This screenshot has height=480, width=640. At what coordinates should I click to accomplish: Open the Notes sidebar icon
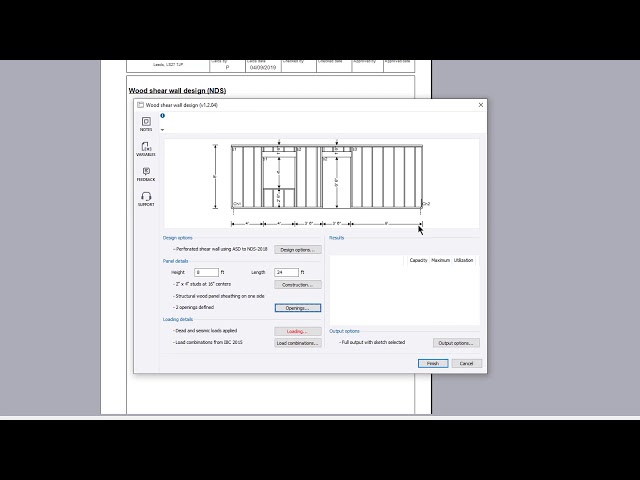point(146,124)
